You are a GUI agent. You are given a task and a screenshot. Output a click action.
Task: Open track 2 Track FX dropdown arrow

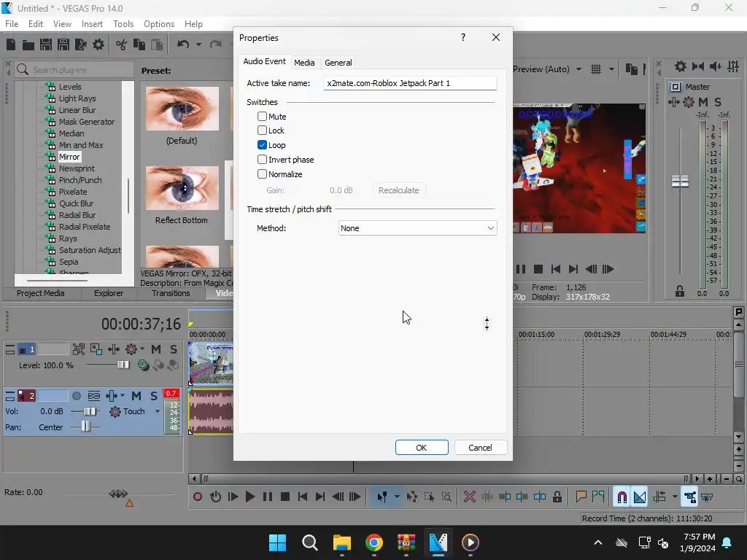coord(123,396)
